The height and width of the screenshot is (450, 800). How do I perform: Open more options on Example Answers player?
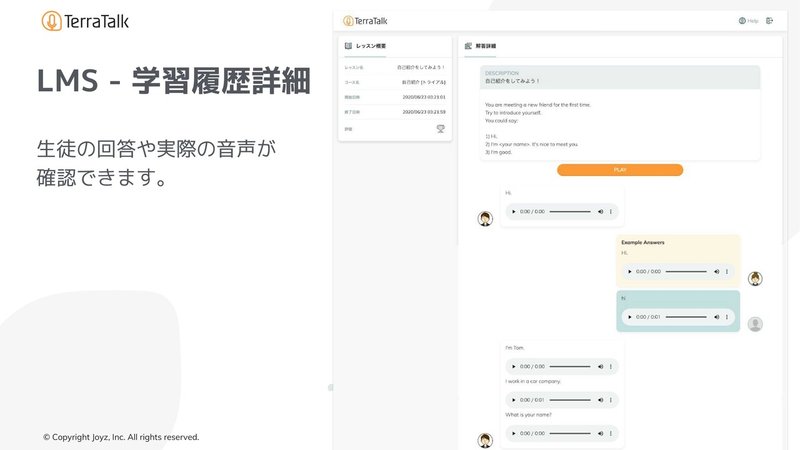click(x=727, y=272)
